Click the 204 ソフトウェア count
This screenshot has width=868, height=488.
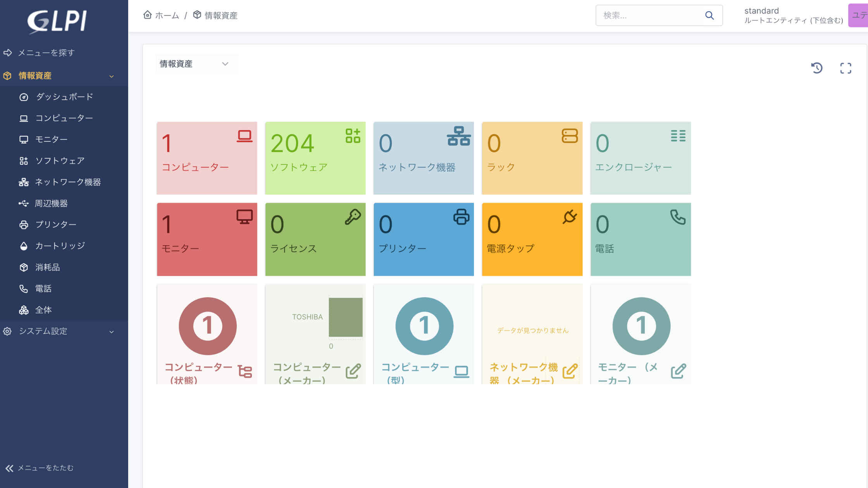point(292,143)
